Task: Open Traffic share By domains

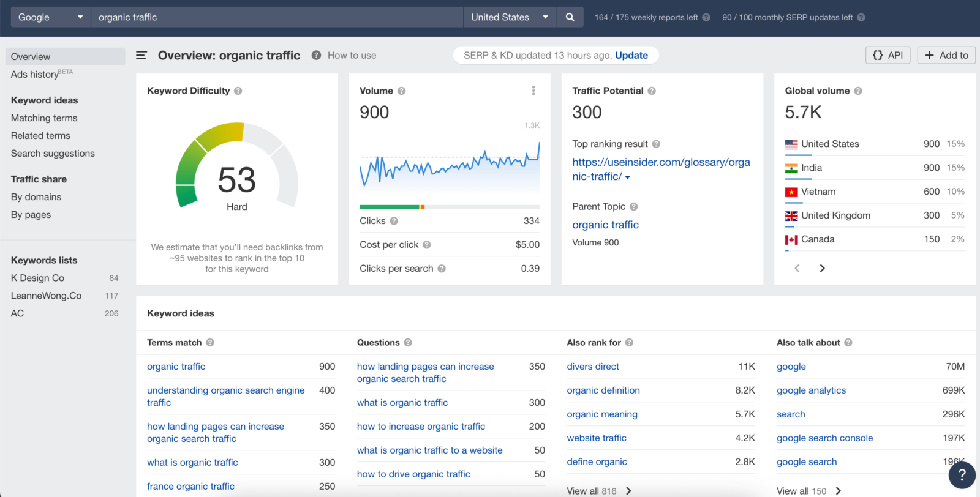Action: pos(36,197)
